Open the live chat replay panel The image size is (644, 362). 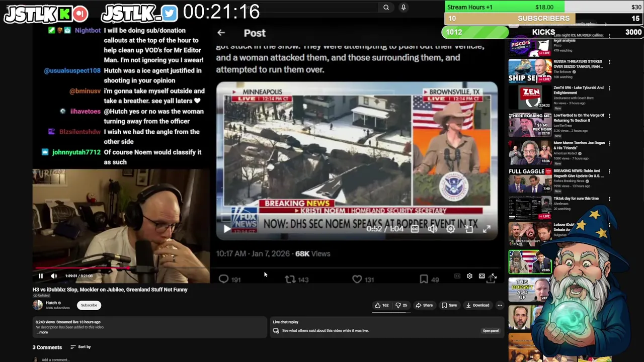[x=491, y=331]
